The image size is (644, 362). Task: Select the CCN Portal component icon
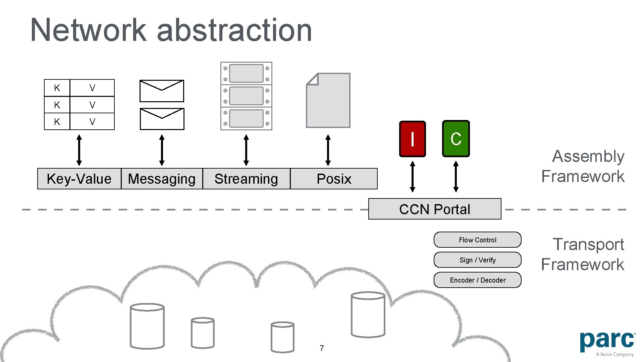tap(434, 209)
